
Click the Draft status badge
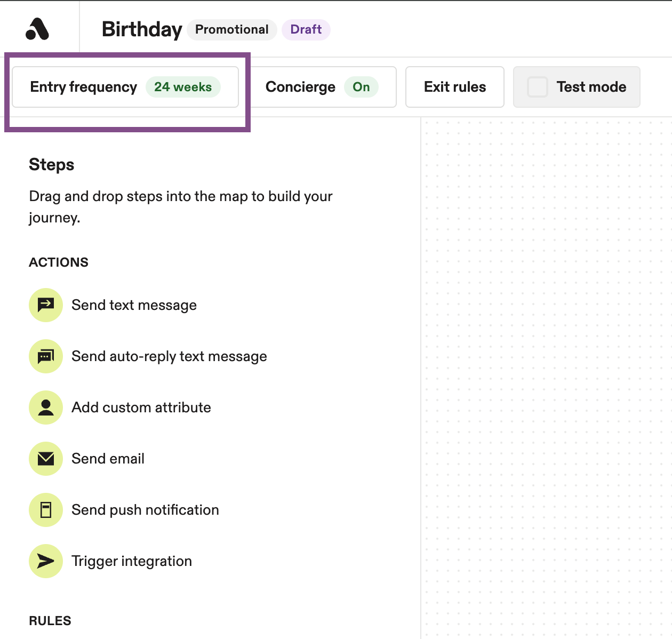(x=306, y=29)
